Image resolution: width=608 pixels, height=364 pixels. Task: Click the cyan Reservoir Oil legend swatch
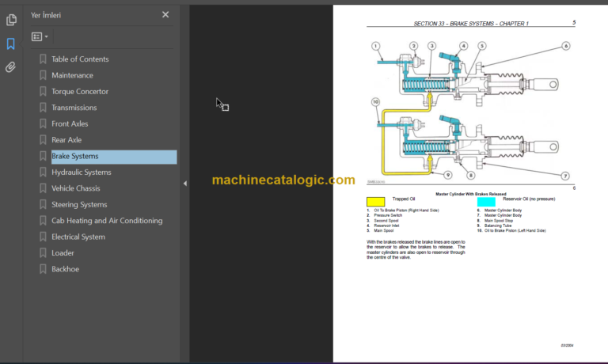tap(486, 202)
